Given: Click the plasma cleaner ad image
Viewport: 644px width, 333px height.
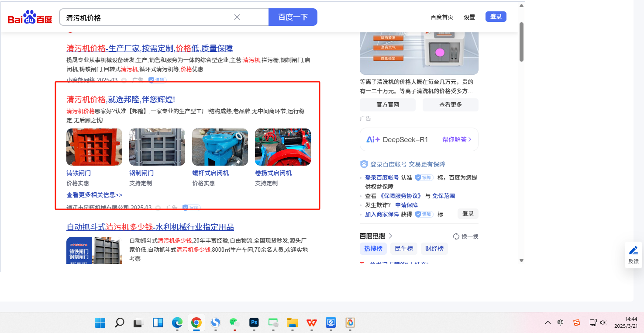Looking at the screenshot, I should point(419,52).
